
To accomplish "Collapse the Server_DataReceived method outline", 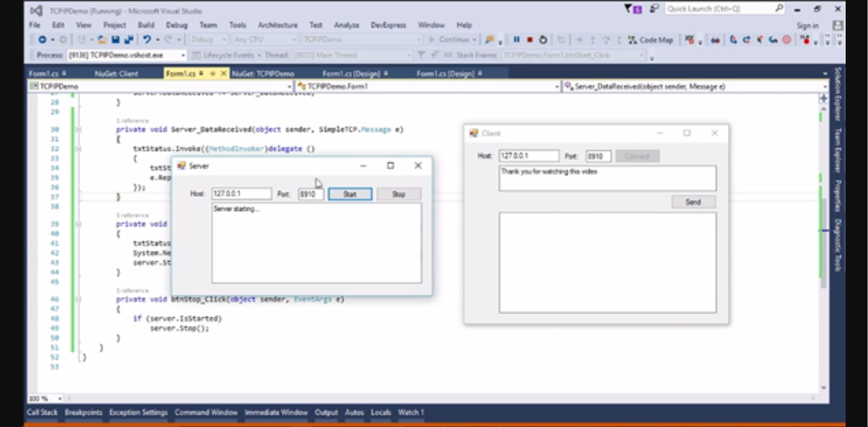I will (78, 130).
